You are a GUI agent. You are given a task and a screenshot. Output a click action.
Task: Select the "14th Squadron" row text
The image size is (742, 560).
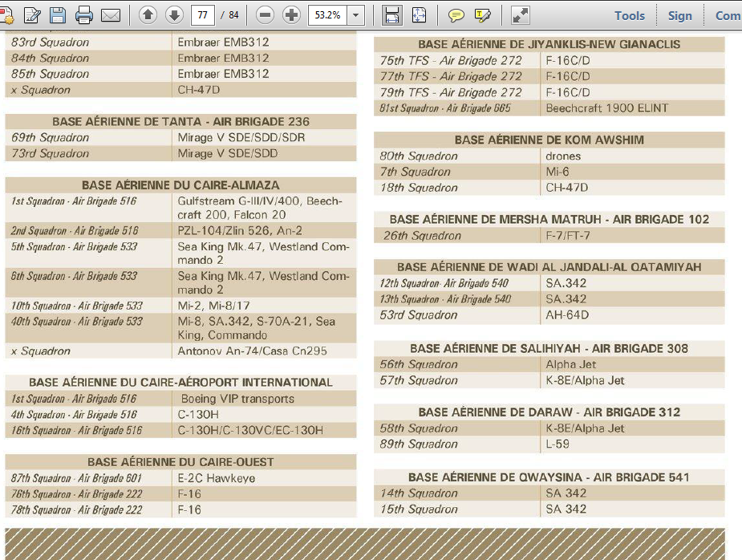coord(419,493)
